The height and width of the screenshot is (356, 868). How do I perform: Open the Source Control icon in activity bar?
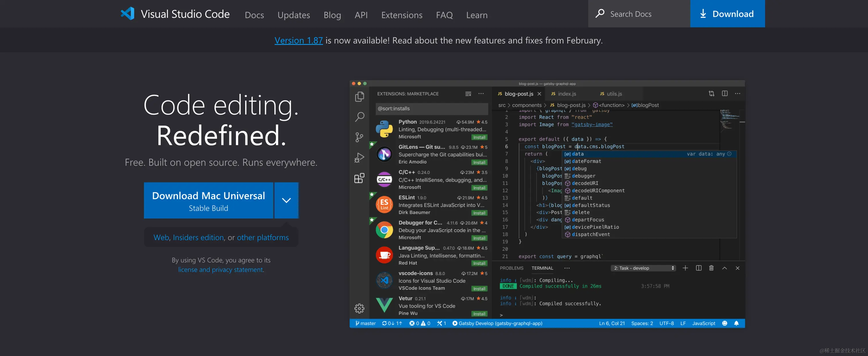pyautogui.click(x=360, y=137)
